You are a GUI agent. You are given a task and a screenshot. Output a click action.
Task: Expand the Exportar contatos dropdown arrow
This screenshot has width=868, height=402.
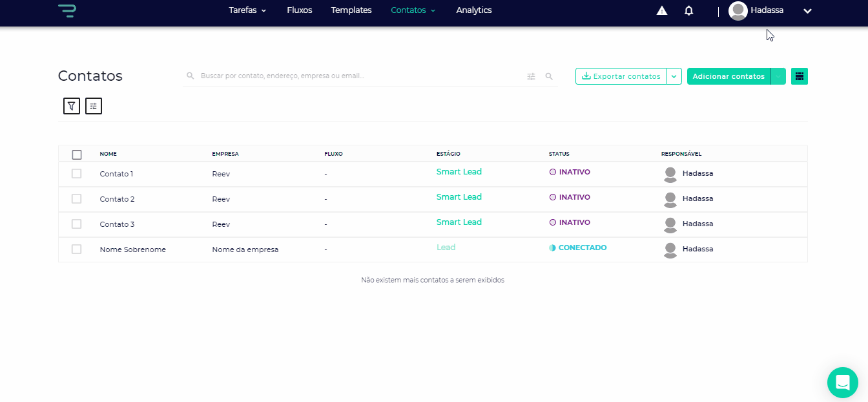pos(674,76)
